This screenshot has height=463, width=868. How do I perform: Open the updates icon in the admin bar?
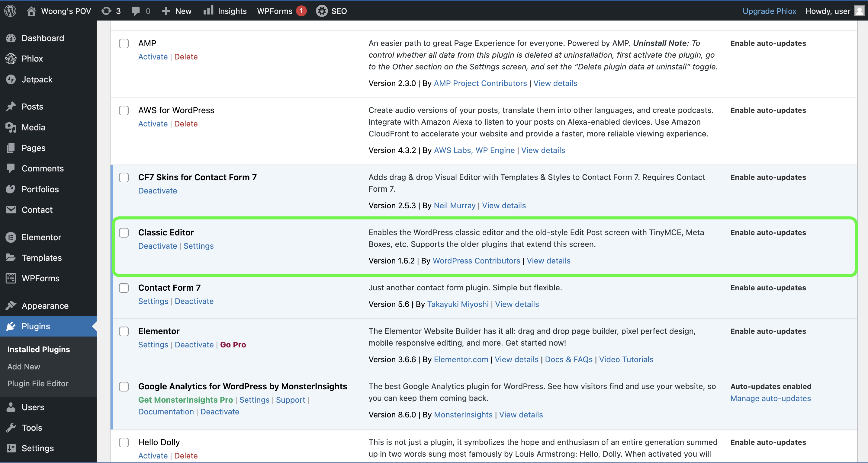[x=107, y=11]
